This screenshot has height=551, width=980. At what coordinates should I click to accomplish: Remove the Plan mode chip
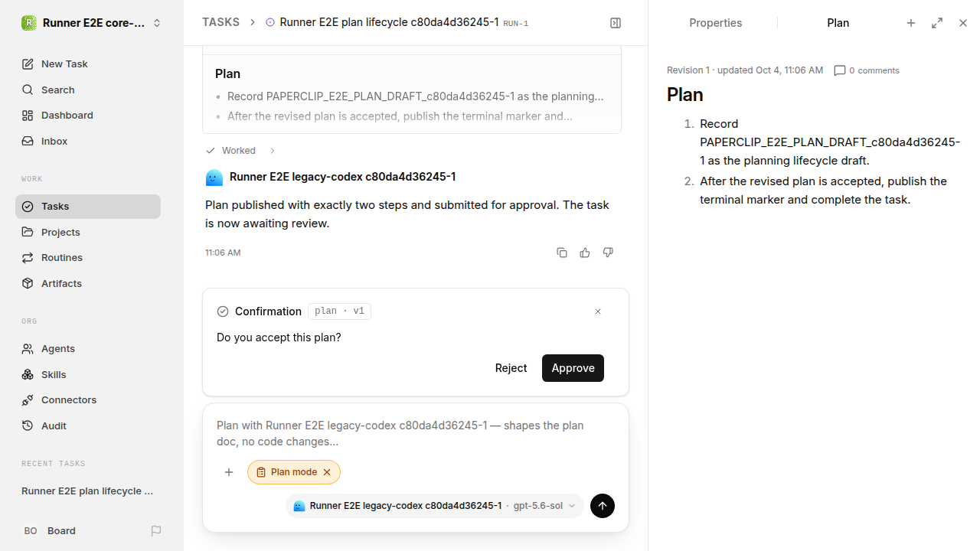327,472
